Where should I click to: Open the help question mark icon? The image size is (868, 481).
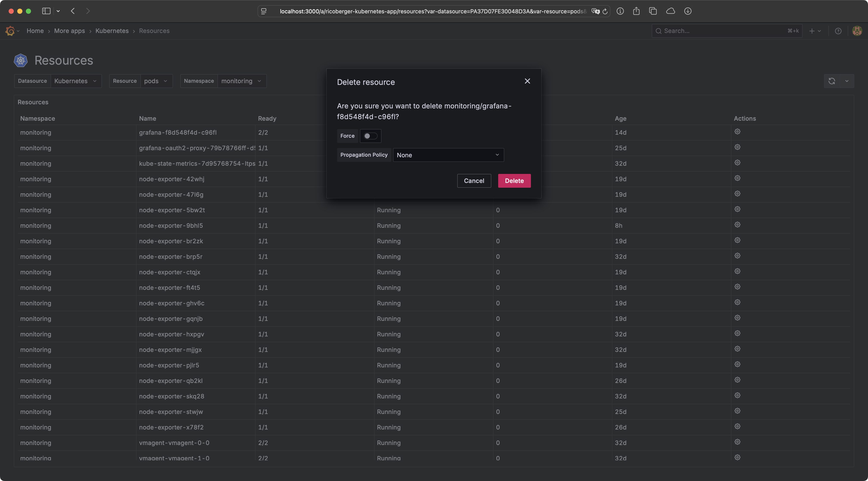click(x=838, y=31)
